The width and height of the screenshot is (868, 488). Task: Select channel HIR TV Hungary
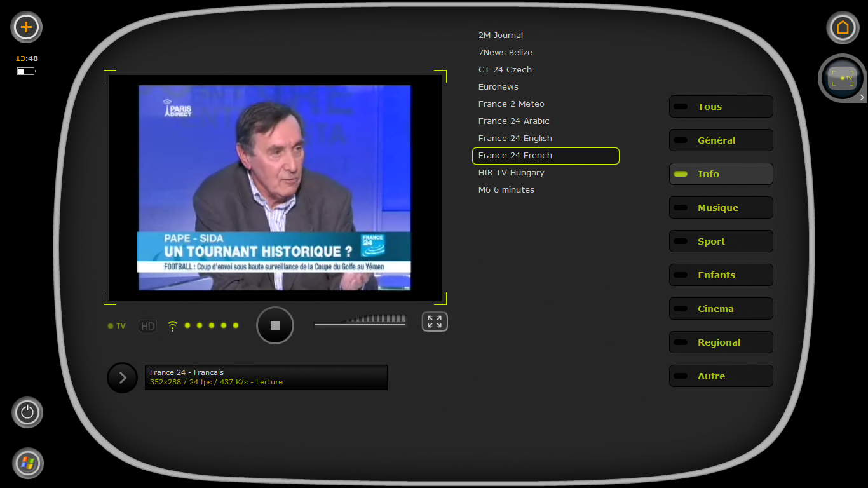coord(512,173)
